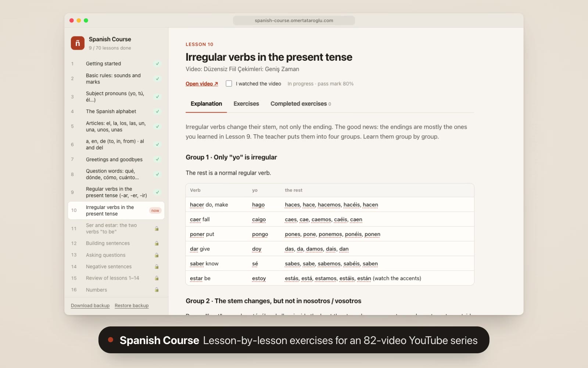
Task: Click the Download backup link
Action: point(90,306)
